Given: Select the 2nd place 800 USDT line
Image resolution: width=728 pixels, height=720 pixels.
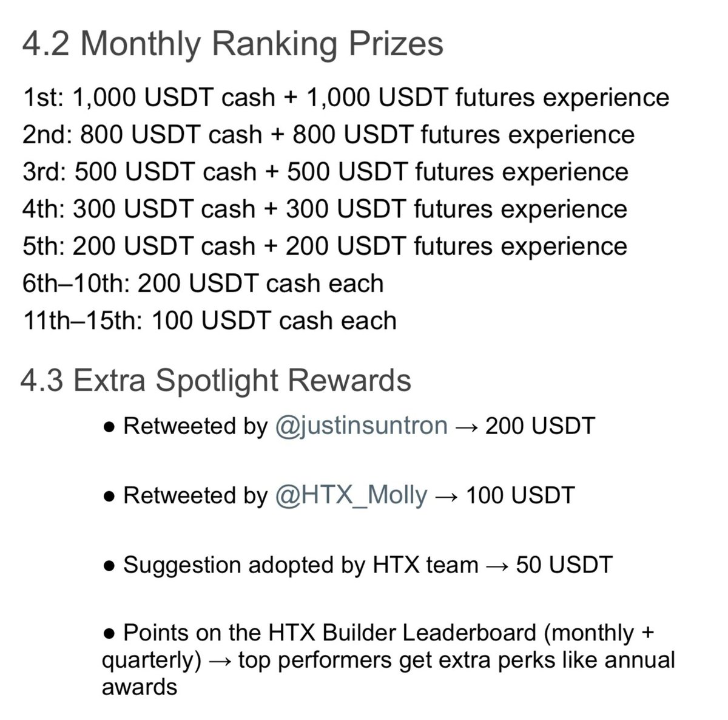Looking at the screenshot, I should click(328, 135).
